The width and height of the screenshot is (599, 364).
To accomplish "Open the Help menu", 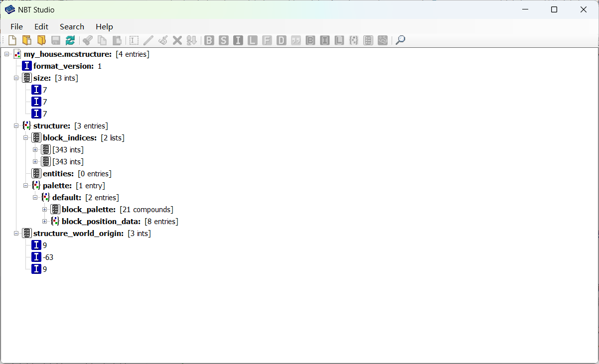I will click(x=104, y=27).
